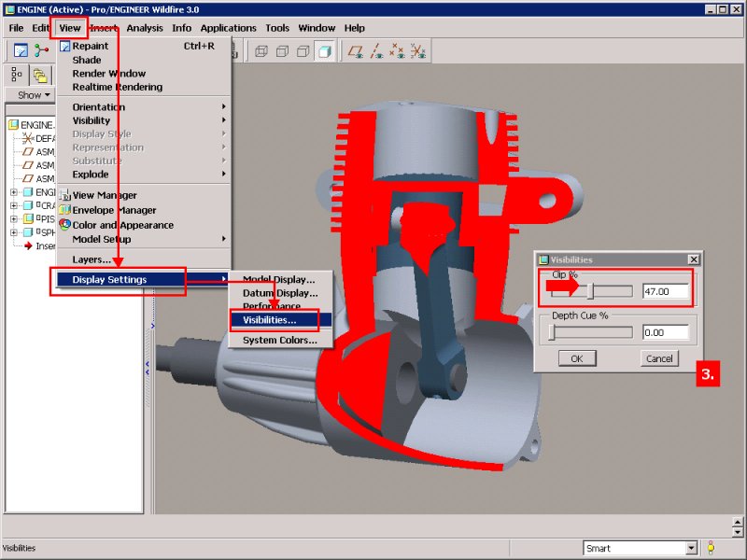Click the View Manager menu icon
Image resolution: width=747 pixels, height=560 pixels.
(64, 195)
